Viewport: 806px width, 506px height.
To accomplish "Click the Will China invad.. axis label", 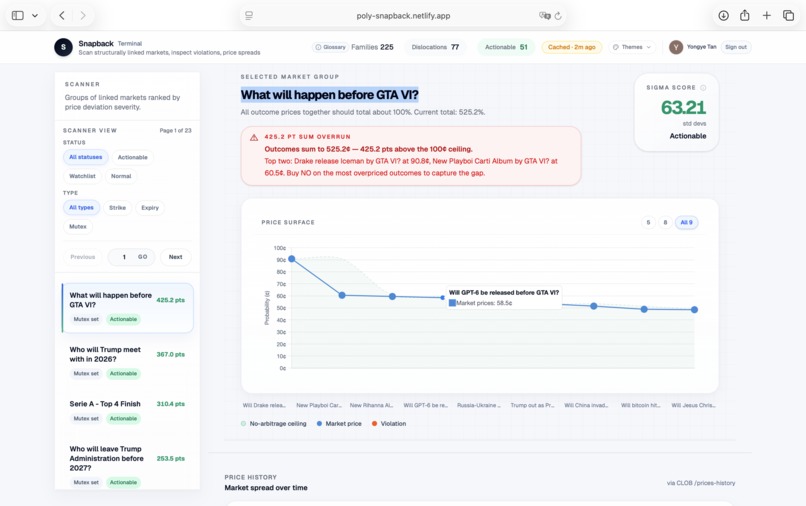I will (x=586, y=405).
